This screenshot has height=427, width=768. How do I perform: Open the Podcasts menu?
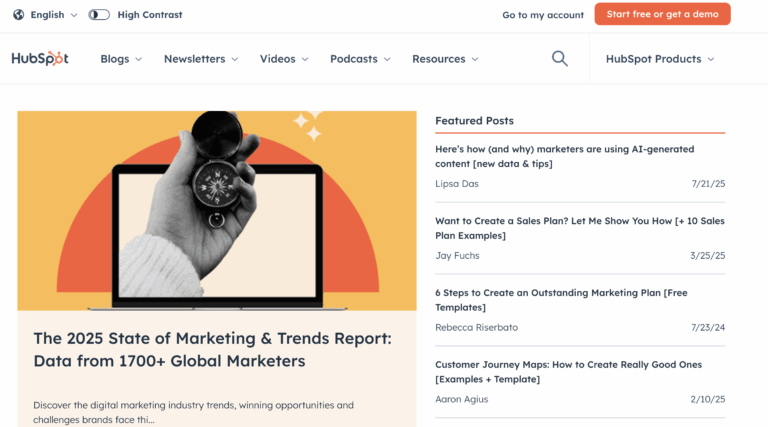pos(362,59)
